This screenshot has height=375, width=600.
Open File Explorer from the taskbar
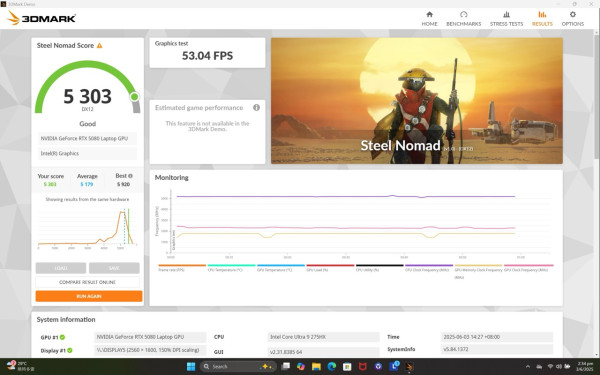[316, 367]
